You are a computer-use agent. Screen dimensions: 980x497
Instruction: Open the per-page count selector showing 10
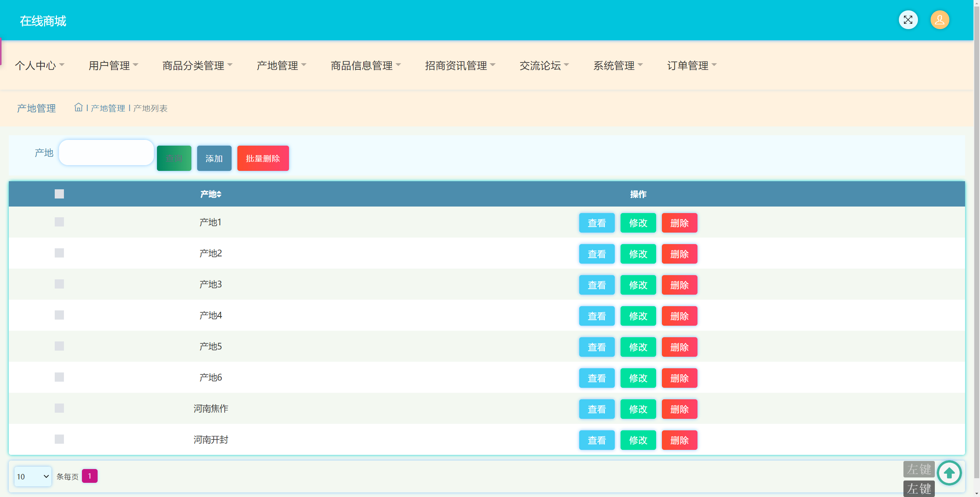pyautogui.click(x=33, y=476)
